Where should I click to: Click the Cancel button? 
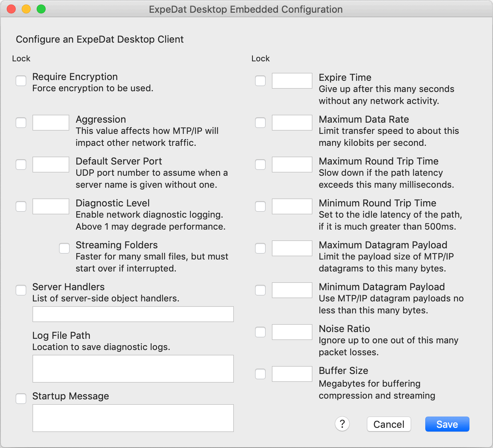(389, 424)
